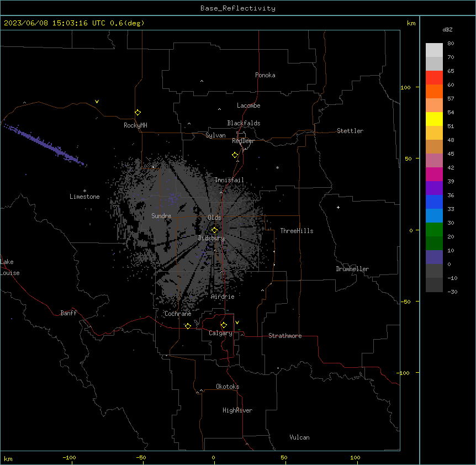Click the Blackfalds label
476x465 pixels.
point(244,123)
